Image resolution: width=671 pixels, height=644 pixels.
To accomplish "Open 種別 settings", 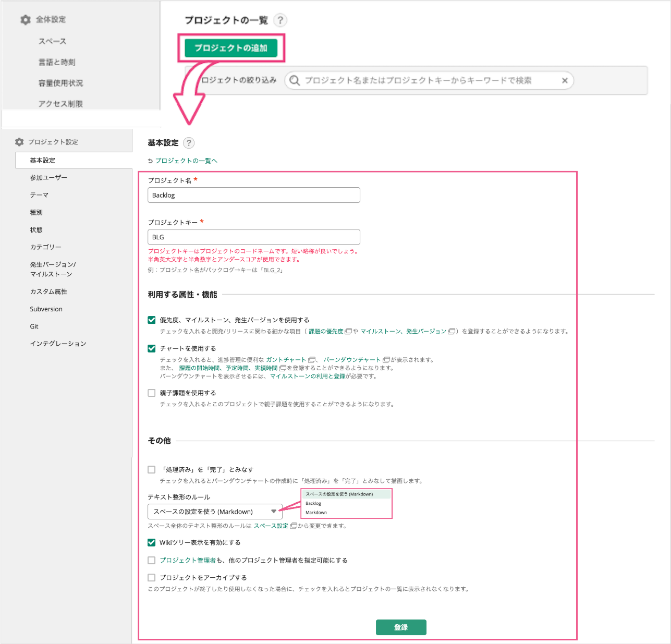I will (x=36, y=212).
